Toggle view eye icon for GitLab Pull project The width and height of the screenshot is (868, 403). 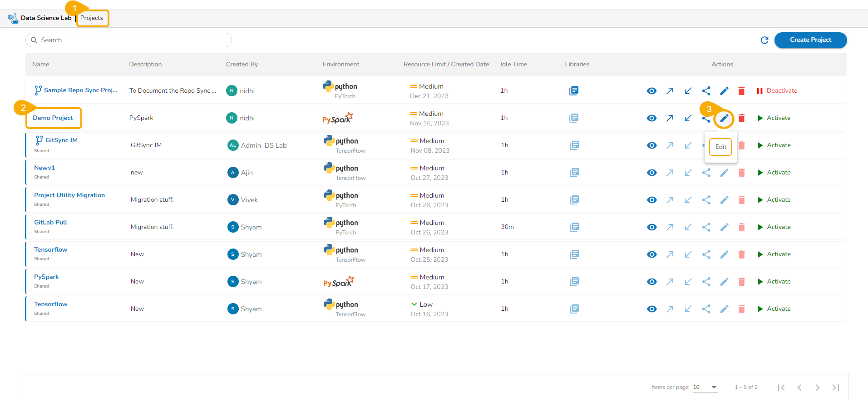tap(651, 227)
